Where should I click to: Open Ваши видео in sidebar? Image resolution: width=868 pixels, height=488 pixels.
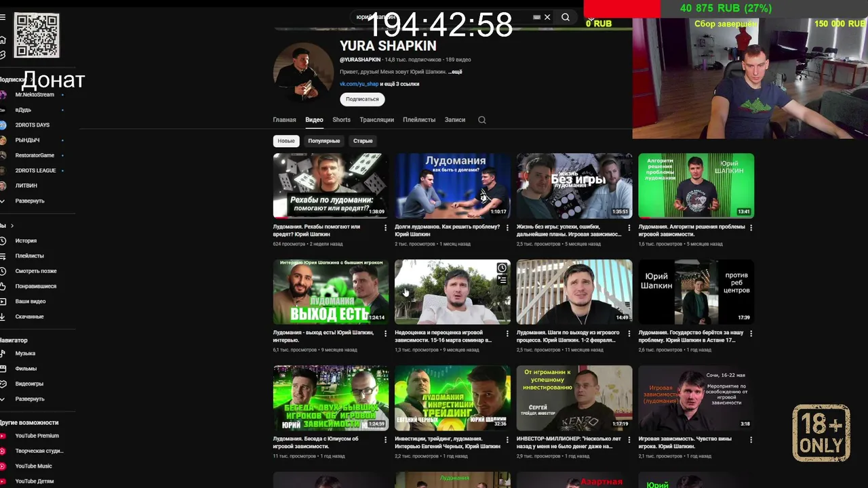pyautogui.click(x=31, y=301)
